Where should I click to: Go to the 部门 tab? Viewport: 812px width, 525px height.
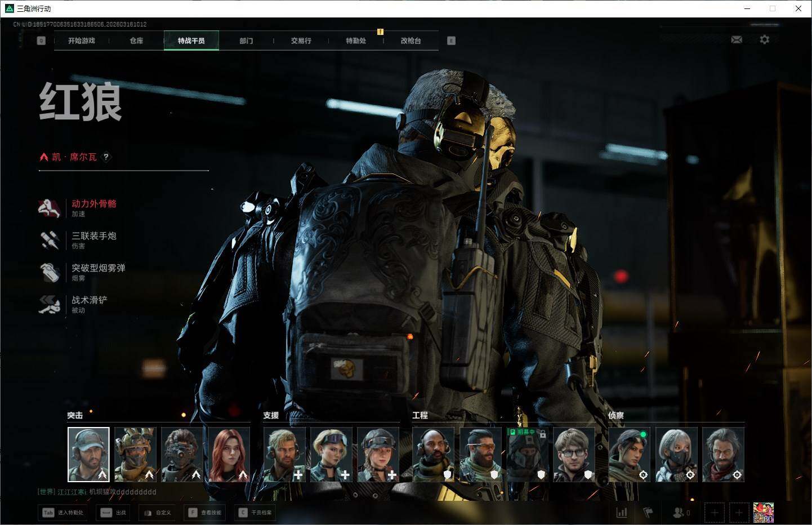246,41
